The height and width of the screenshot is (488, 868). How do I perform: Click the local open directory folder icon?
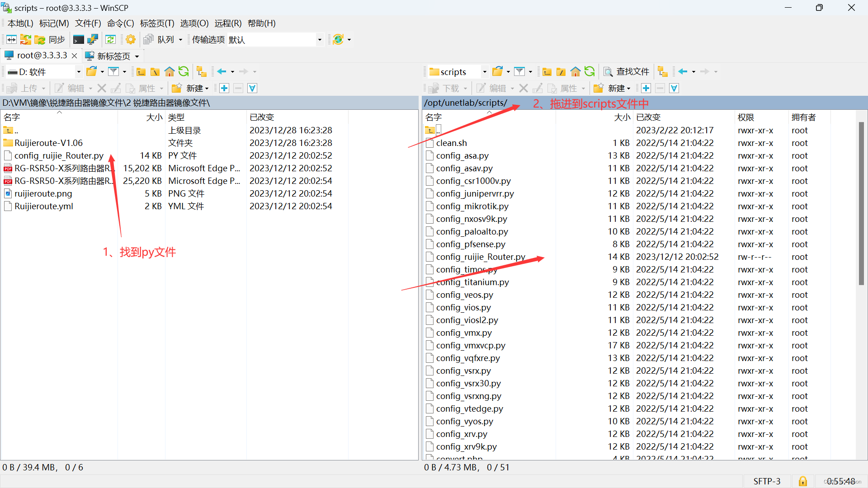click(x=92, y=71)
